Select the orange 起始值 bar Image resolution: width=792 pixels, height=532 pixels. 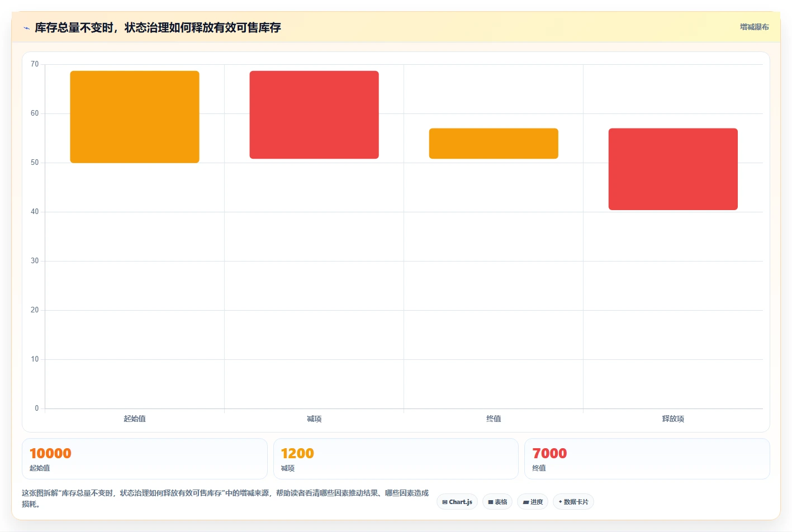tap(135, 117)
